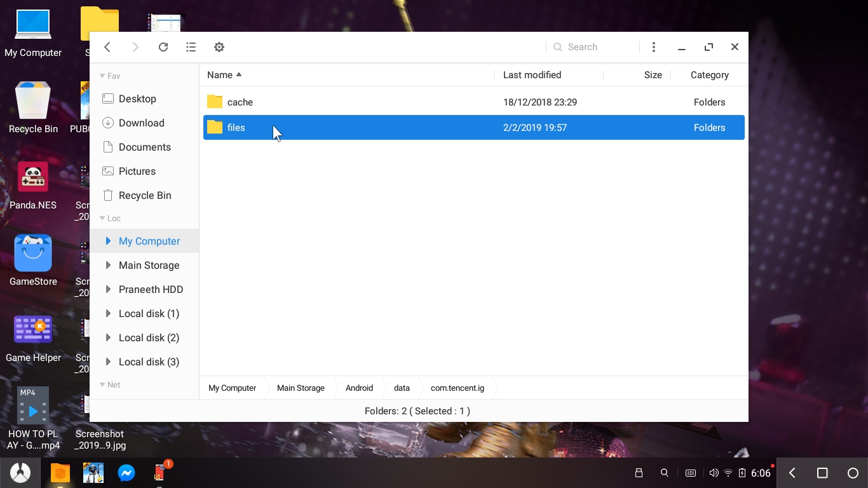The width and height of the screenshot is (868, 488).
Task: Open the cache folder
Action: pos(240,102)
